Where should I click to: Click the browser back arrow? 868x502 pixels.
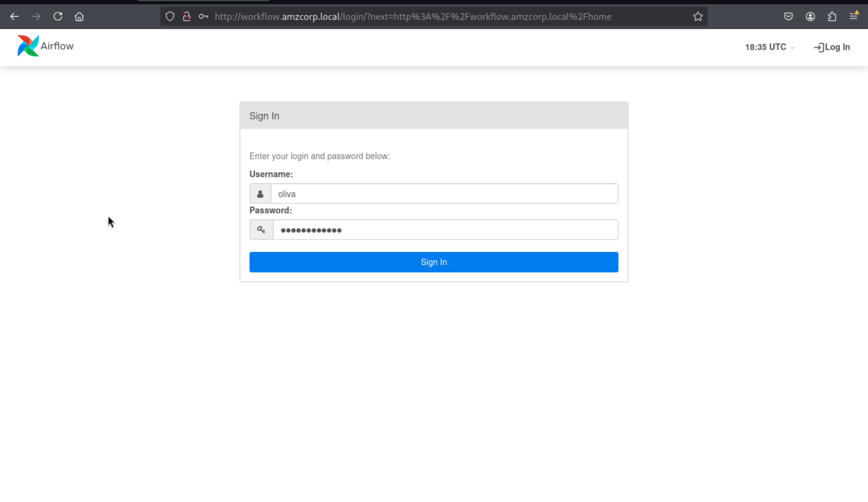coord(14,17)
